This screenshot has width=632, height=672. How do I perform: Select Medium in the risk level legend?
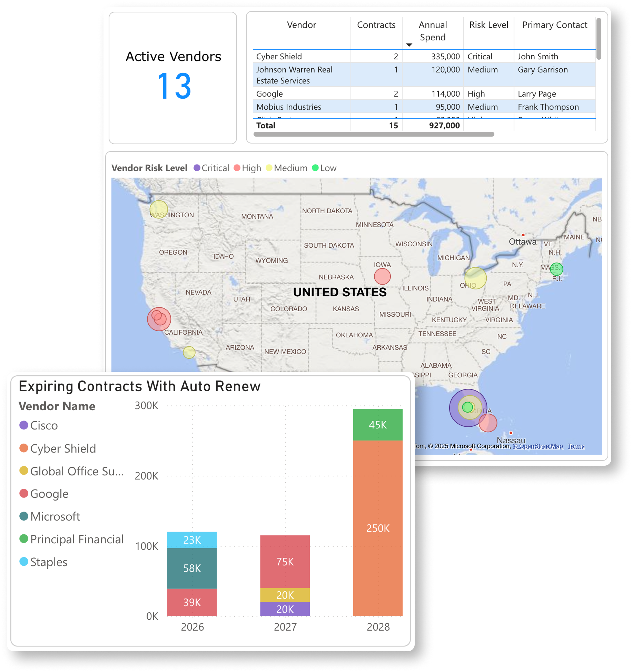[286, 168]
